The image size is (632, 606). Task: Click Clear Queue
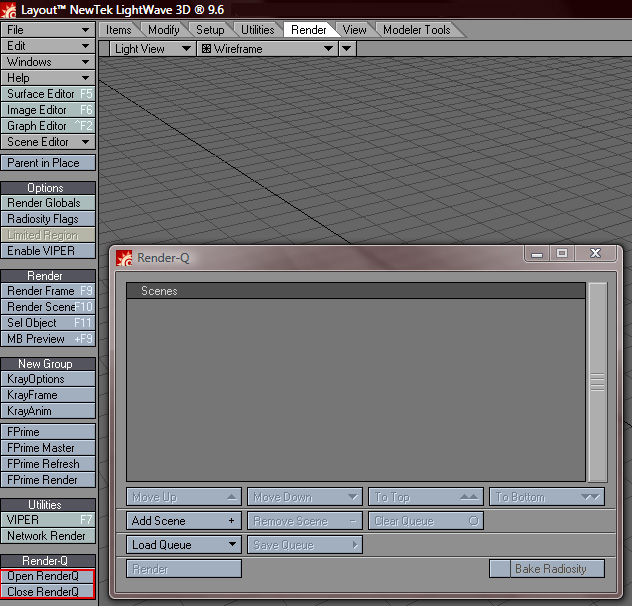[x=426, y=521]
